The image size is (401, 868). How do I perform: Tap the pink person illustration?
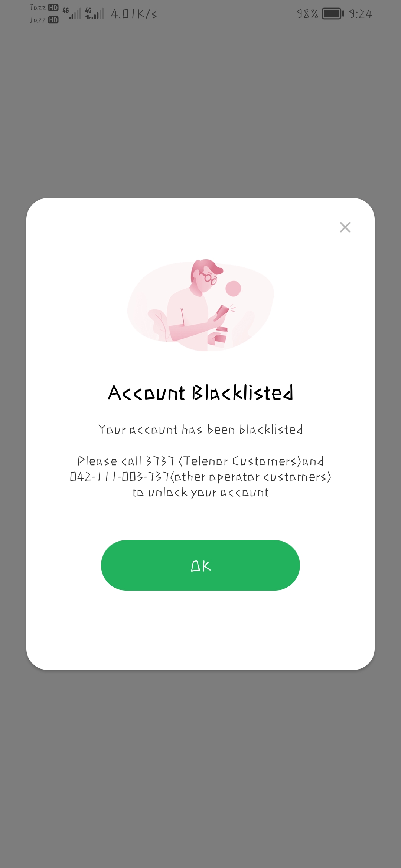click(200, 305)
